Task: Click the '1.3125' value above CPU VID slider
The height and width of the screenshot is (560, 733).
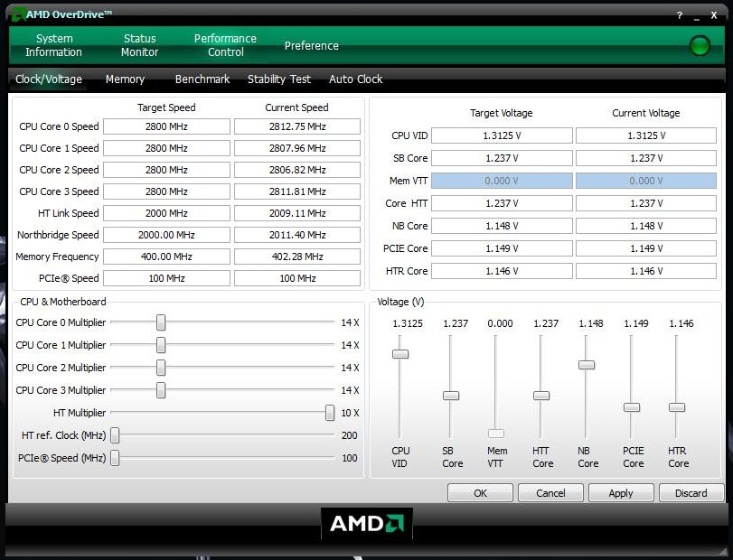Action: tap(407, 323)
